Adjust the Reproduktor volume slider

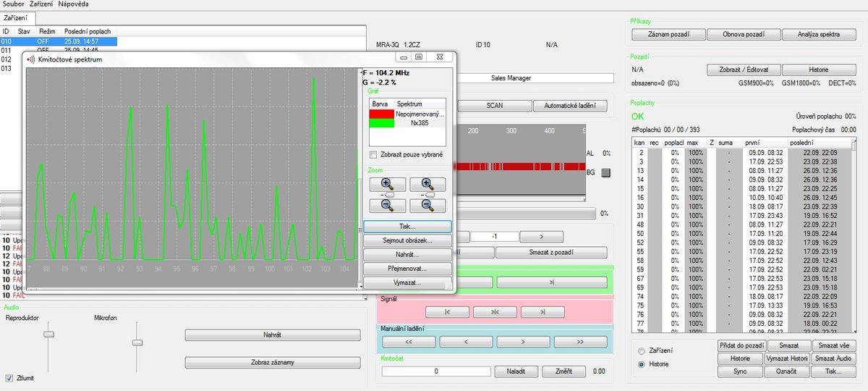point(48,334)
